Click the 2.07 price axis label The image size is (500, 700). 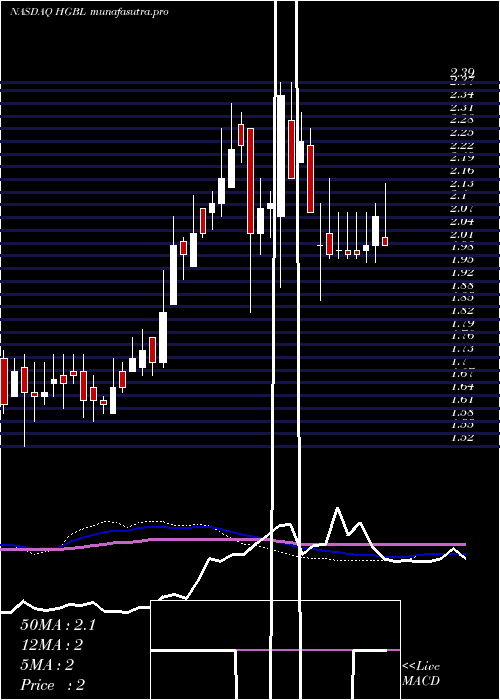click(462, 208)
